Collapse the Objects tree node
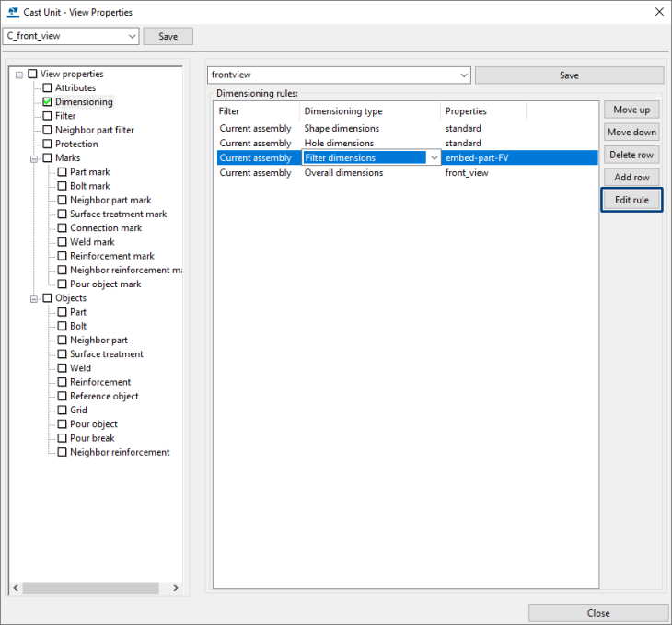 (33, 298)
